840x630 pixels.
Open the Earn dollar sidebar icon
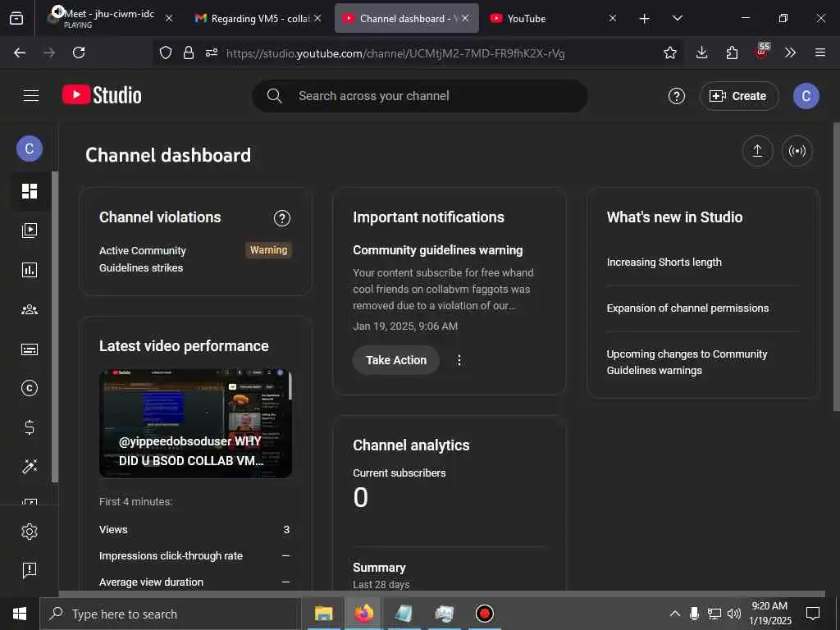(x=30, y=427)
